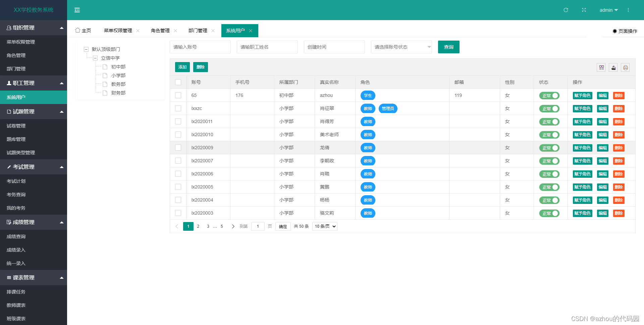Enter fullscreen using the expand icon
The width and height of the screenshot is (644, 325).
point(584,10)
